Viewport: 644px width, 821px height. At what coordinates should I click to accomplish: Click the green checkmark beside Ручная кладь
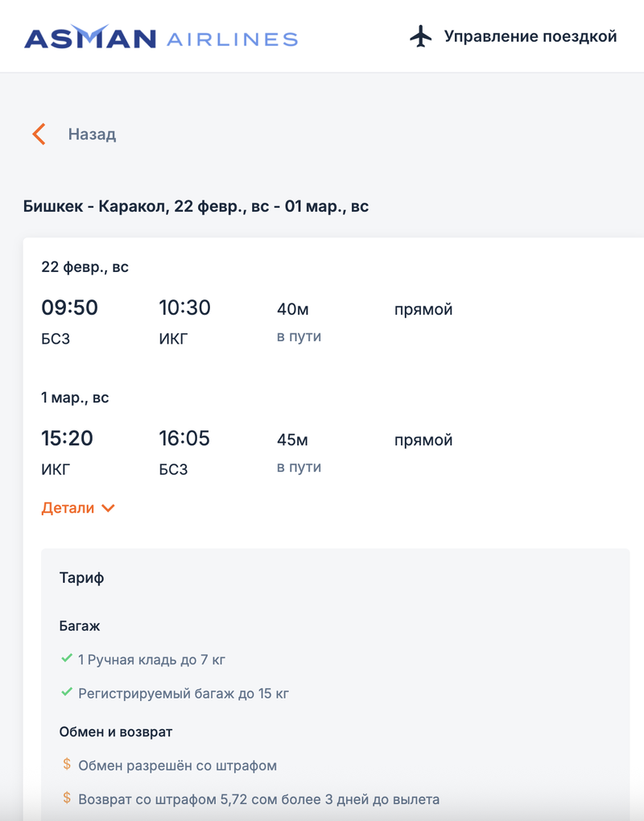point(67,659)
